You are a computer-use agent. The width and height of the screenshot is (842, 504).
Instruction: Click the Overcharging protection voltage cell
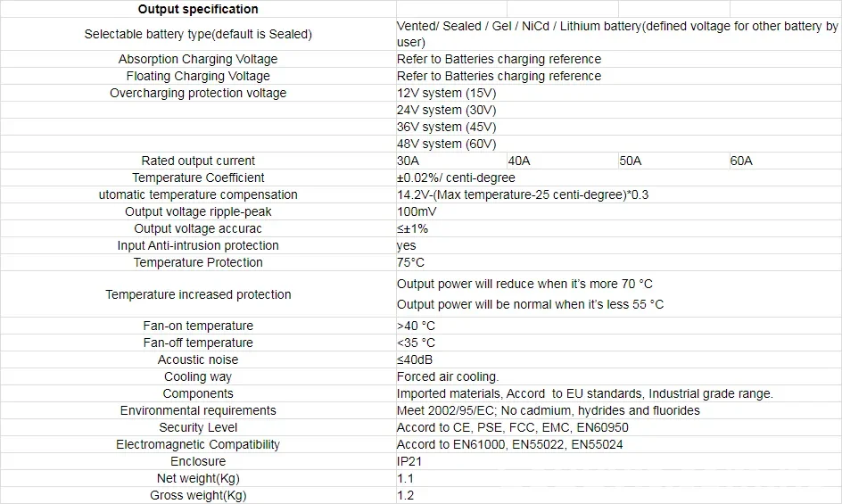pyautogui.click(x=198, y=93)
